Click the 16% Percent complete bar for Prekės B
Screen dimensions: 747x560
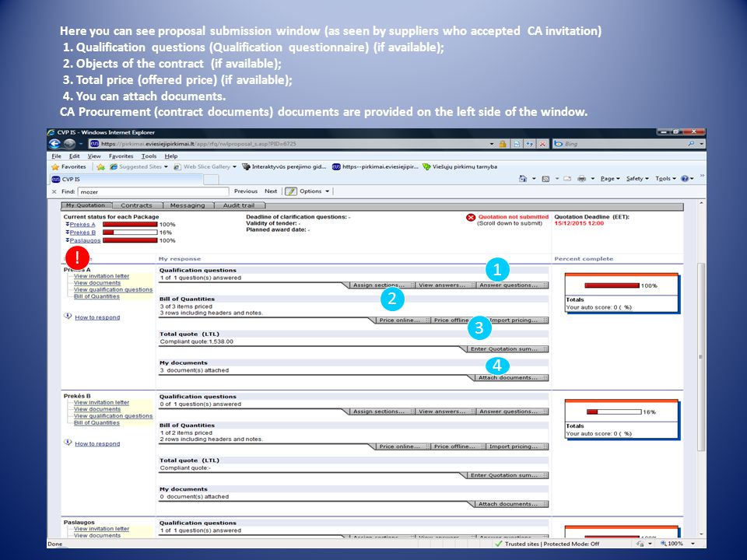614,412
